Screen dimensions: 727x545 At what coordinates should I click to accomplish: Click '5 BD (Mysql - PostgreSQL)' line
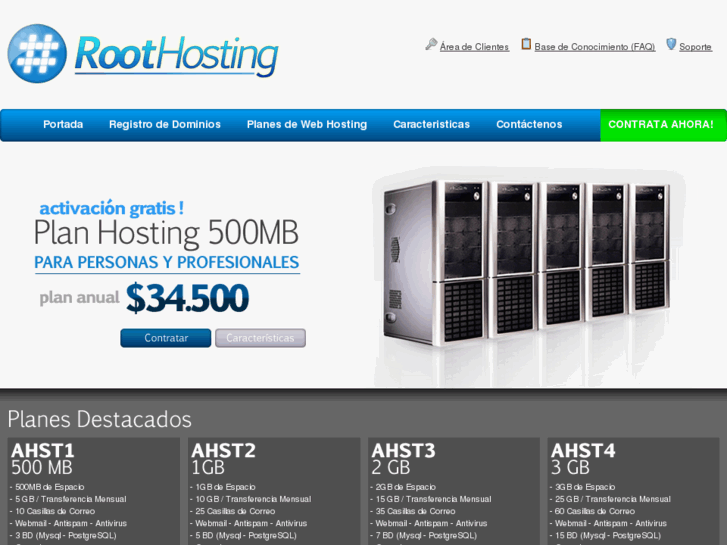pos(244,535)
